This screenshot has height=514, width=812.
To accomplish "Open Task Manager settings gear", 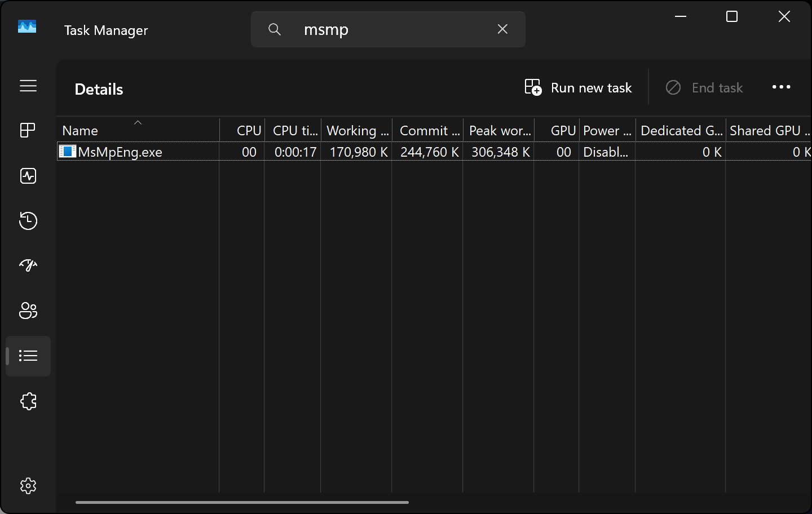I will click(28, 486).
